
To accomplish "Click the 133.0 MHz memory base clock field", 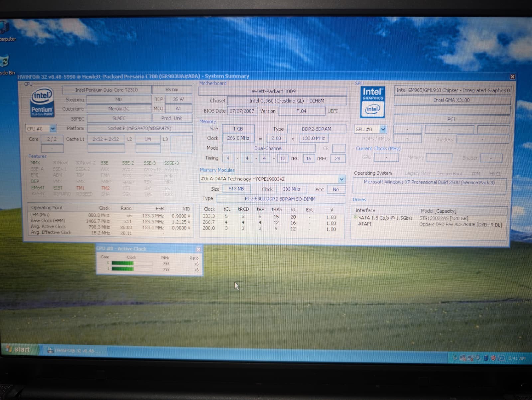I will 314,138.
